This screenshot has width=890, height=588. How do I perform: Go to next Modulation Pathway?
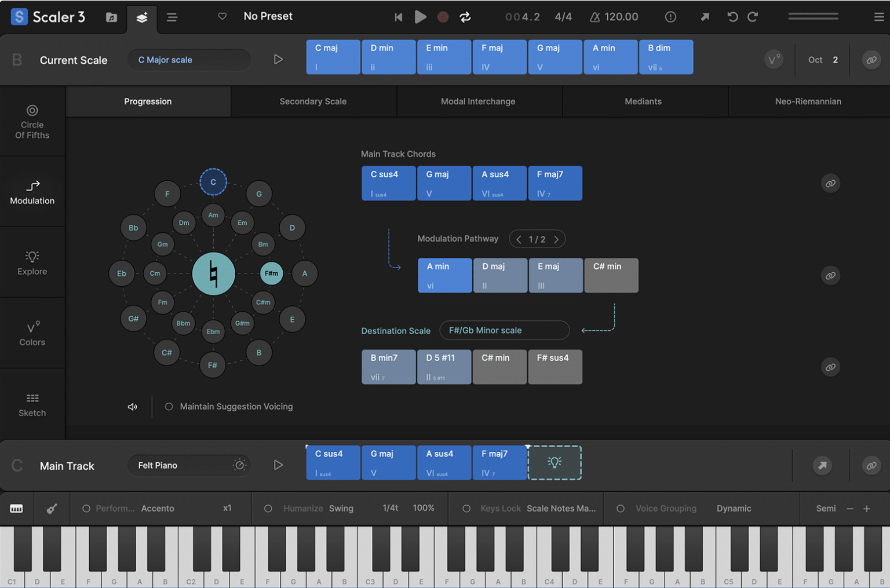point(556,239)
